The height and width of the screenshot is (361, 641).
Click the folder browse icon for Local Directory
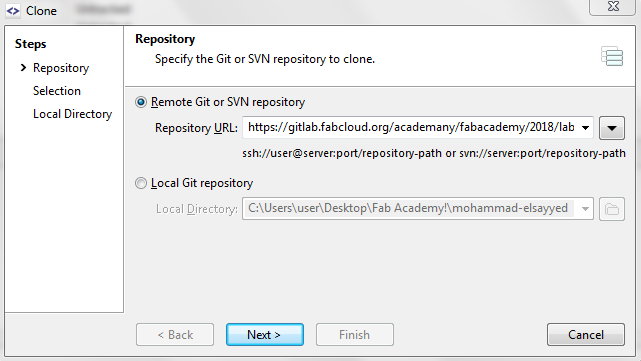click(612, 209)
